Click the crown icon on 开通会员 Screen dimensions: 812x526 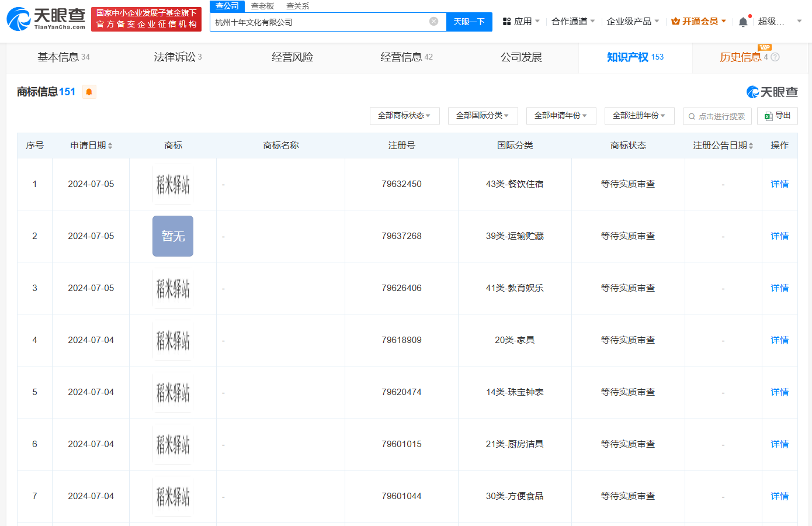(x=676, y=20)
